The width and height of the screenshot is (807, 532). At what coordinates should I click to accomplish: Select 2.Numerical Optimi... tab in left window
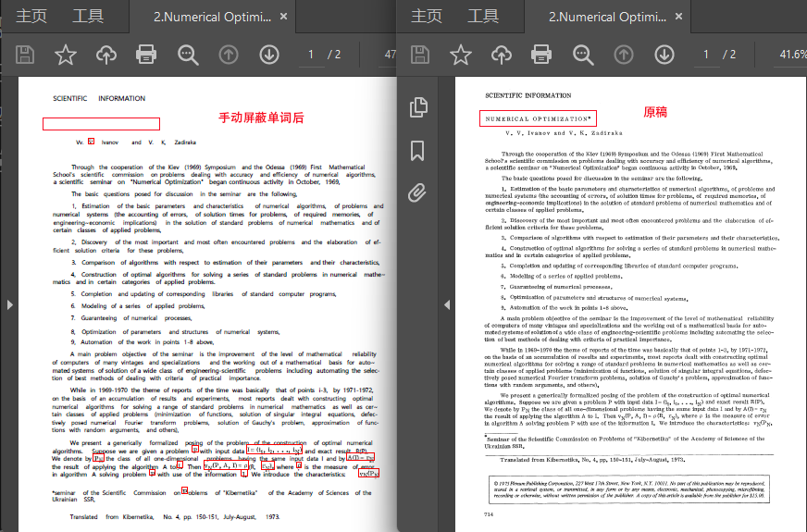[212, 17]
